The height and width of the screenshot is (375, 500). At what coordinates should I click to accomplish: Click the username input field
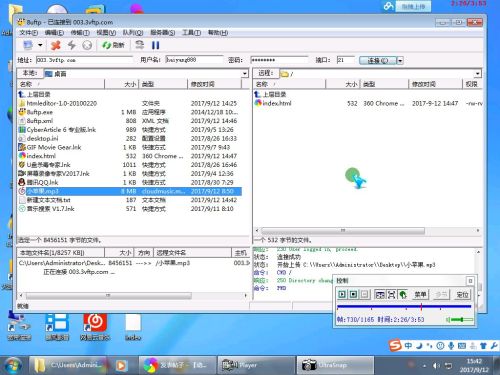(x=194, y=60)
